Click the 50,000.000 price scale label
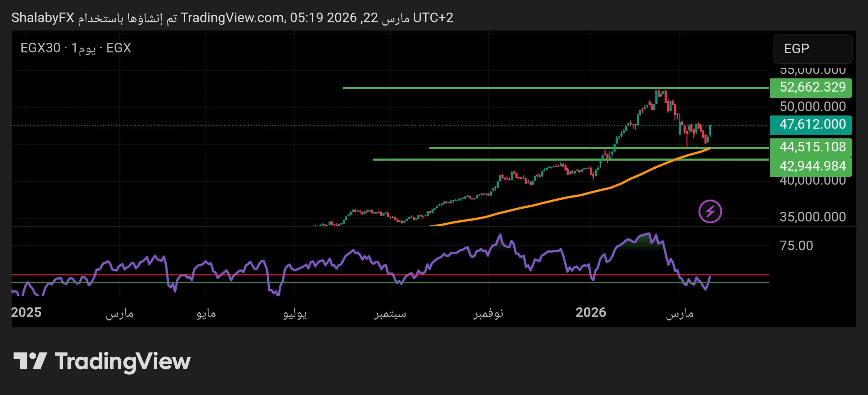Image resolution: width=868 pixels, height=395 pixels. coord(812,107)
